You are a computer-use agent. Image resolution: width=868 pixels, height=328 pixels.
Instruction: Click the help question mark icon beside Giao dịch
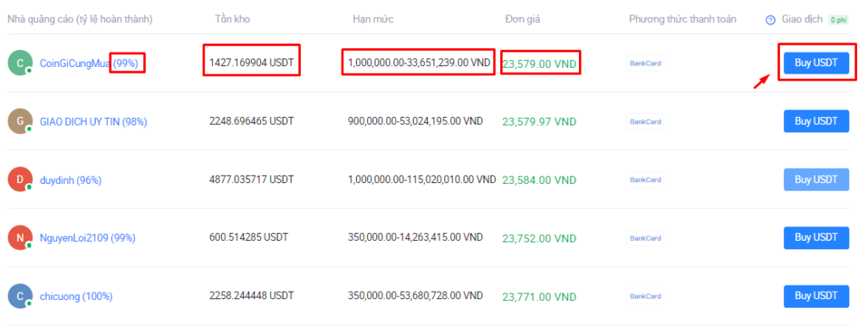(x=771, y=19)
